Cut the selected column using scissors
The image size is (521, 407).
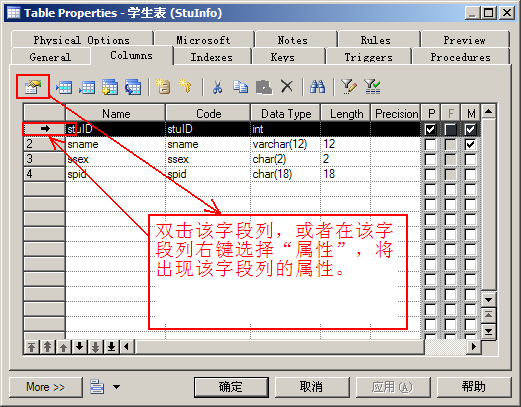tap(217, 87)
